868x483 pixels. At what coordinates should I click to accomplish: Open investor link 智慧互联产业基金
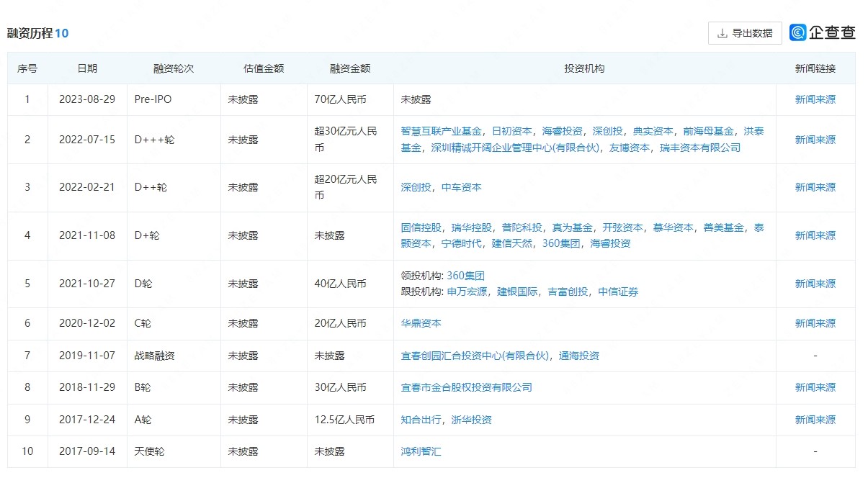(x=442, y=131)
